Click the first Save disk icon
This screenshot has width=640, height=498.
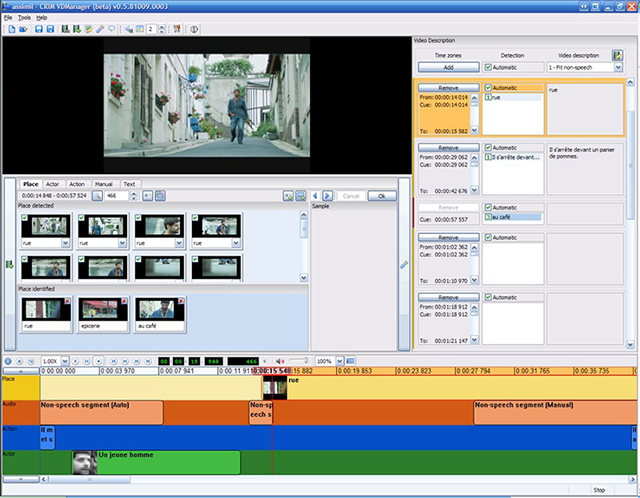pos(39,29)
